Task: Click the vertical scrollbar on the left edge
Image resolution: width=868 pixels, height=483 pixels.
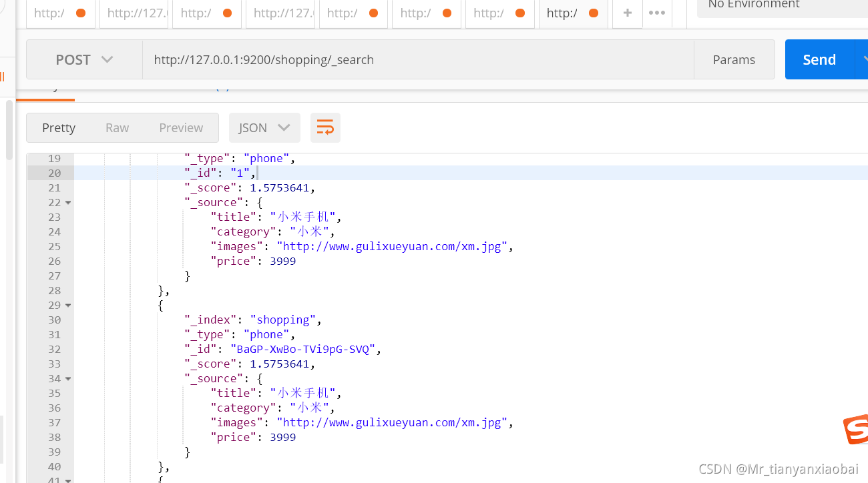Action: [x=9, y=130]
